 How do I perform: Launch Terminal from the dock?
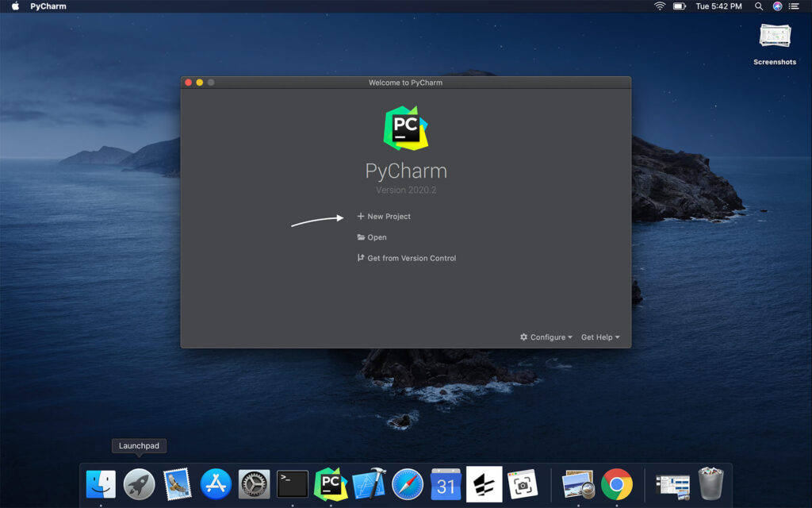coord(293,485)
